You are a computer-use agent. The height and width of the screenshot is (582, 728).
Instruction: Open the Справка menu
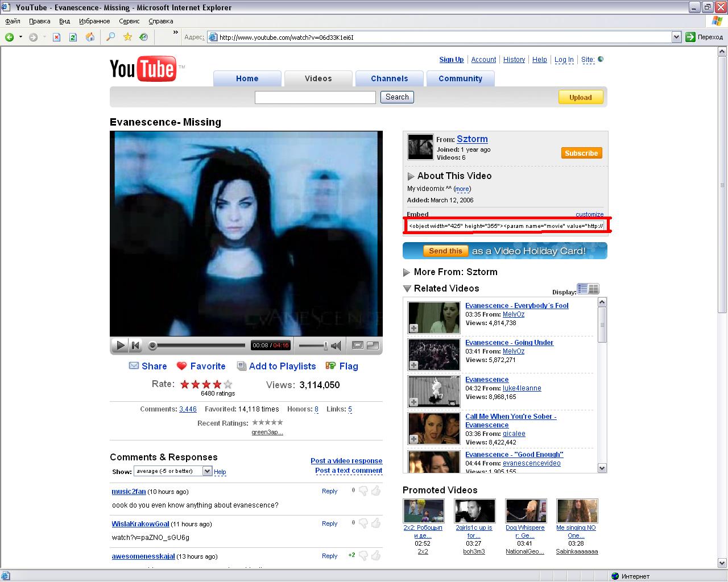tap(160, 21)
